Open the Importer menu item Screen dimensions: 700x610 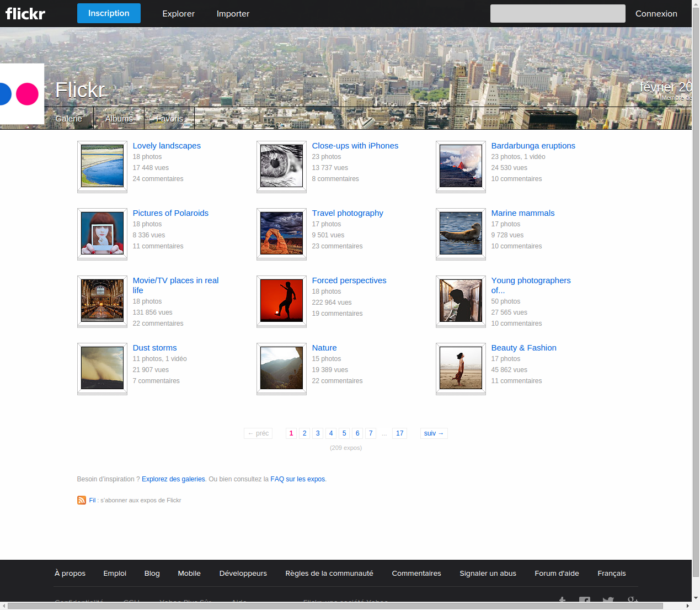pos(233,14)
